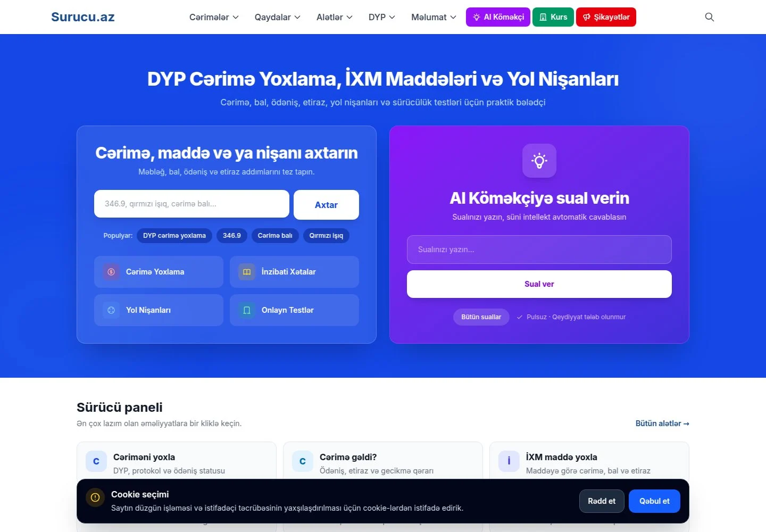The width and height of the screenshot is (766, 532).
Task: Open the İXM maddə yoxla card title
Action: point(562,457)
